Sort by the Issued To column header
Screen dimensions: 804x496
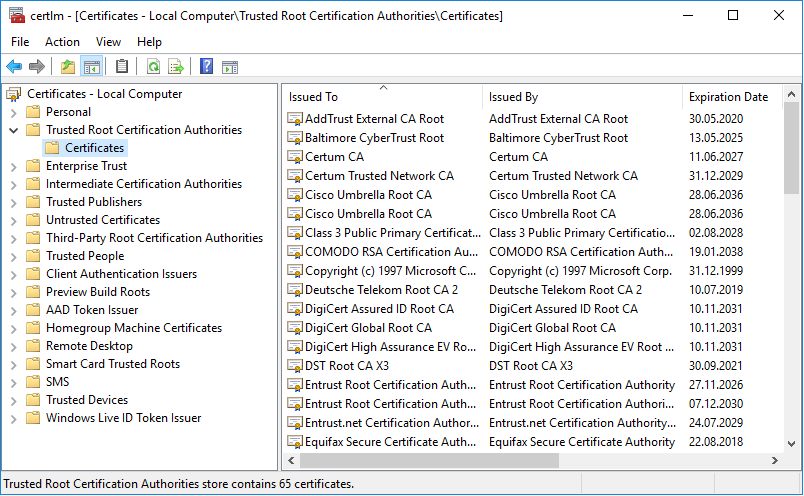point(382,96)
